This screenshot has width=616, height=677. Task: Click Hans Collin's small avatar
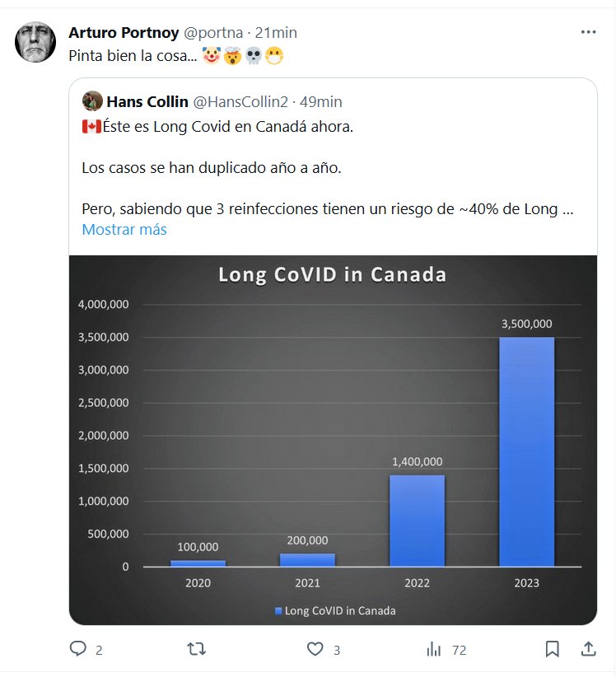tap(92, 101)
